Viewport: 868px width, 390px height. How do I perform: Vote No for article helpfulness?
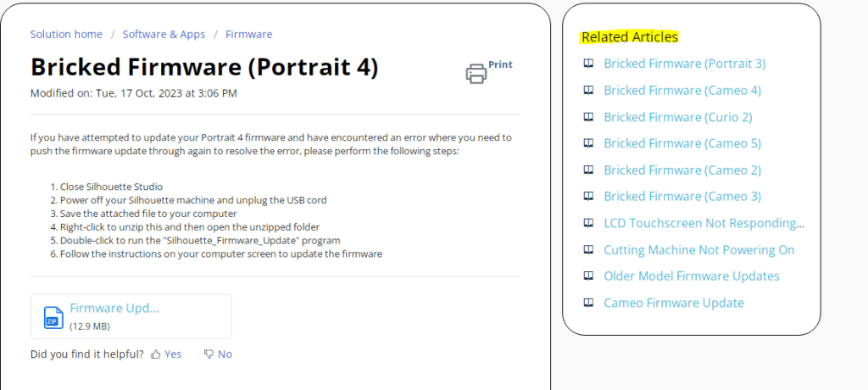point(225,354)
